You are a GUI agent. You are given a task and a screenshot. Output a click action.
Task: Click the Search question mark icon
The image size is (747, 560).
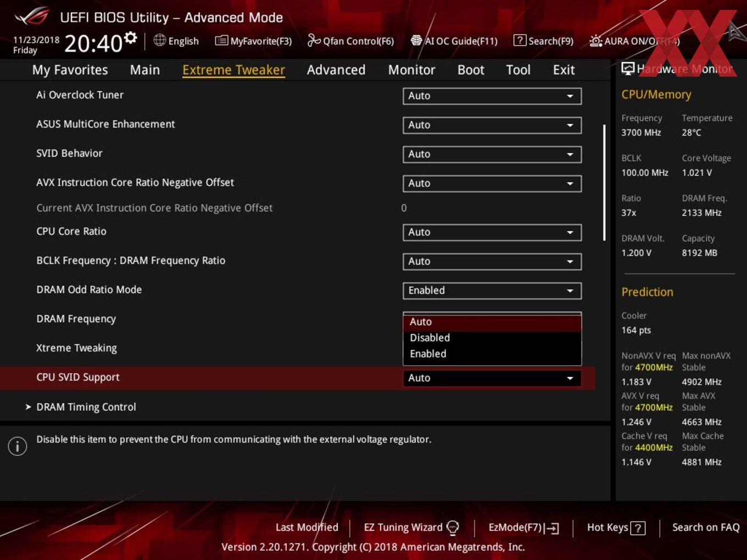520,41
